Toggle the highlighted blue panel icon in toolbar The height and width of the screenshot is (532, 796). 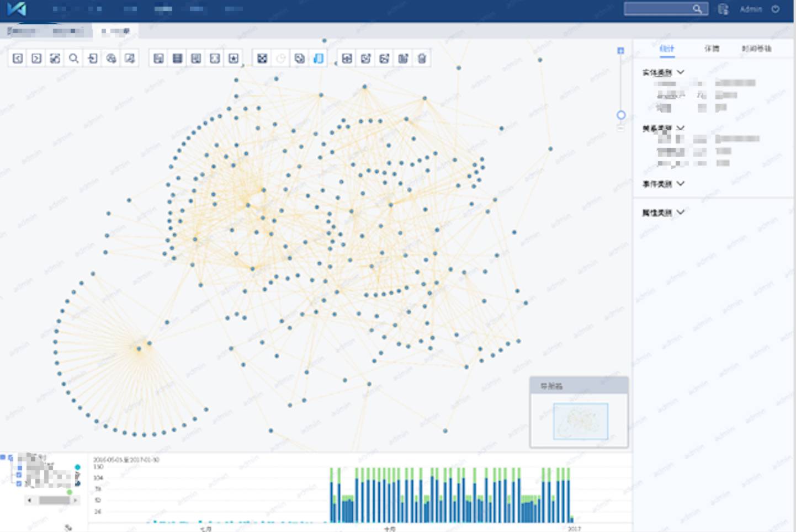point(319,58)
